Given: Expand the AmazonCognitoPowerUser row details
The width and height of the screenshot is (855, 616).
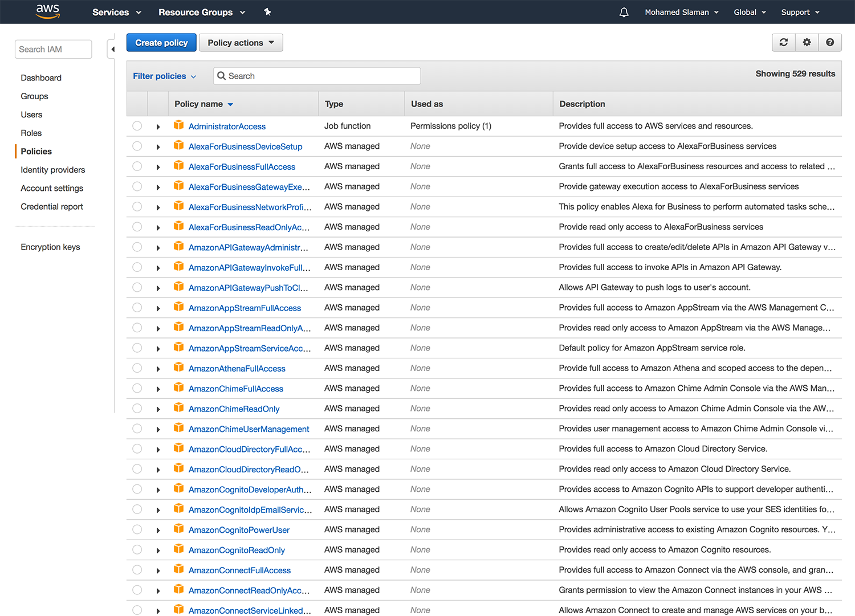Looking at the screenshot, I should click(x=158, y=530).
